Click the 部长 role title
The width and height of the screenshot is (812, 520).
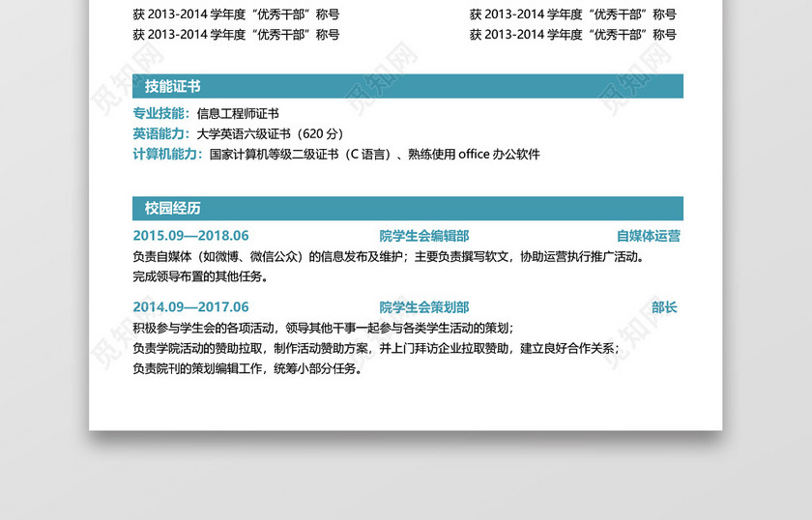pyautogui.click(x=664, y=307)
